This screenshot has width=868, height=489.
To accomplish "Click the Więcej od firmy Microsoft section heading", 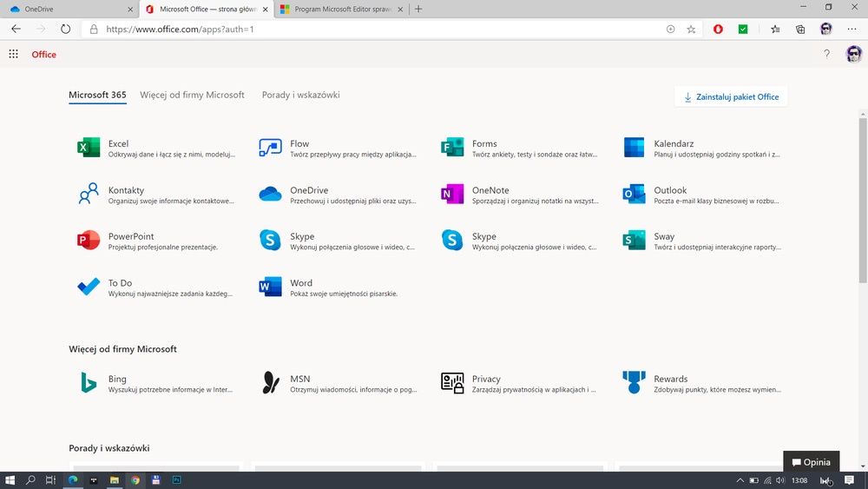I will (123, 349).
